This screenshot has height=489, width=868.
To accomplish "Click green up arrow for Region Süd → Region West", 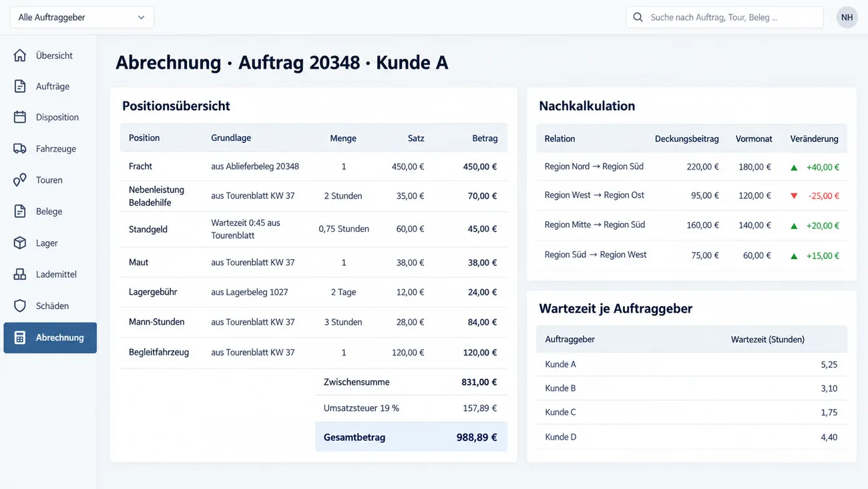I will tap(794, 256).
